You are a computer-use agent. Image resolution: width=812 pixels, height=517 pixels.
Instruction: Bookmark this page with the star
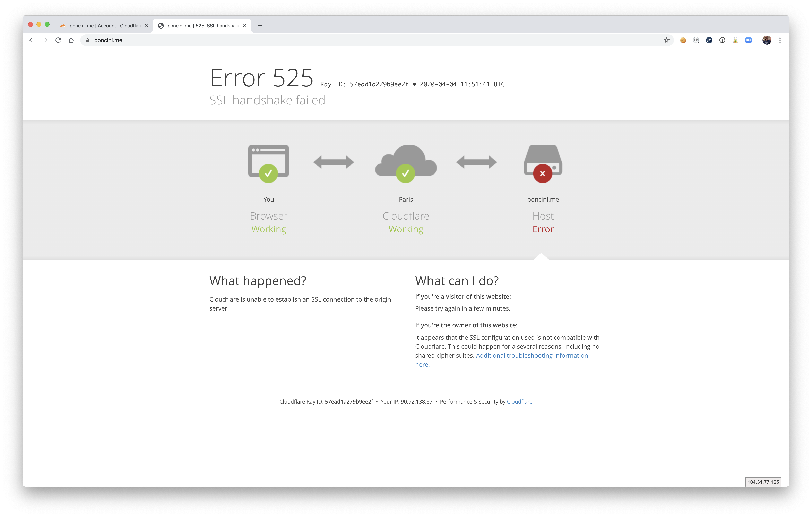pos(666,40)
